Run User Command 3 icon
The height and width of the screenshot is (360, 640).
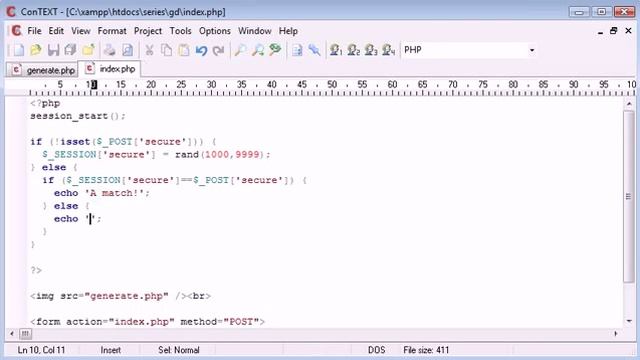371,50
